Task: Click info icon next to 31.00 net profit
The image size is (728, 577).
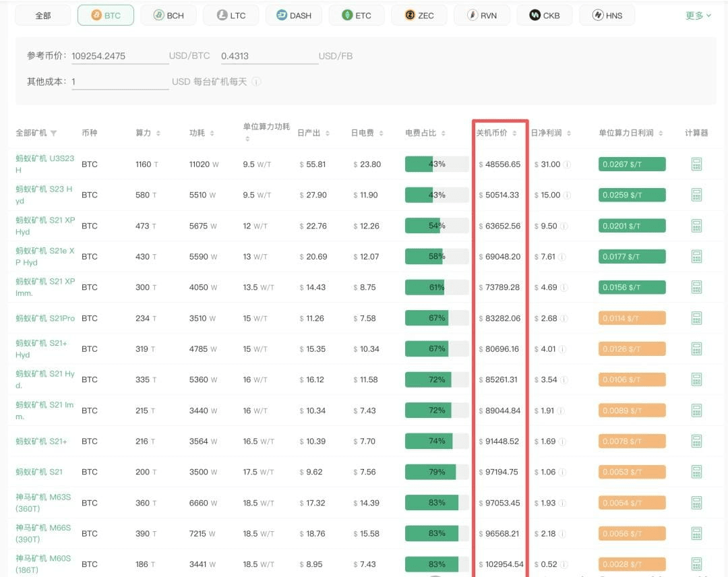Action: coord(567,164)
